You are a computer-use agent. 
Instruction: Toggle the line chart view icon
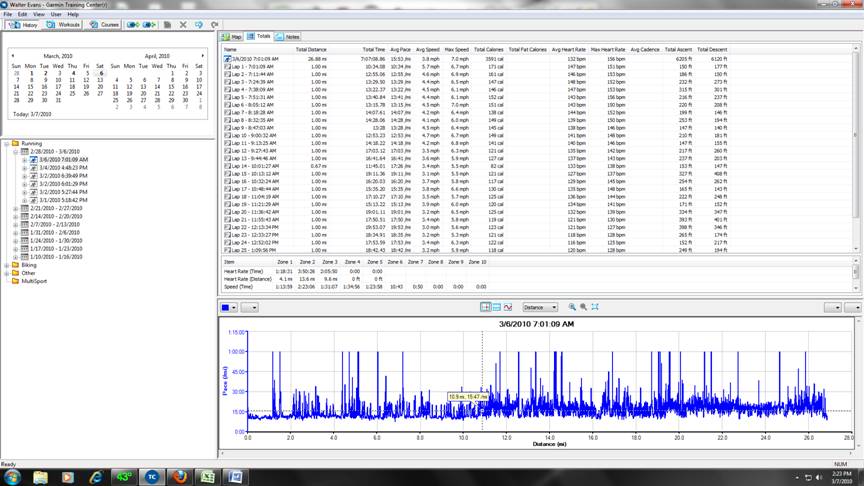(x=508, y=307)
